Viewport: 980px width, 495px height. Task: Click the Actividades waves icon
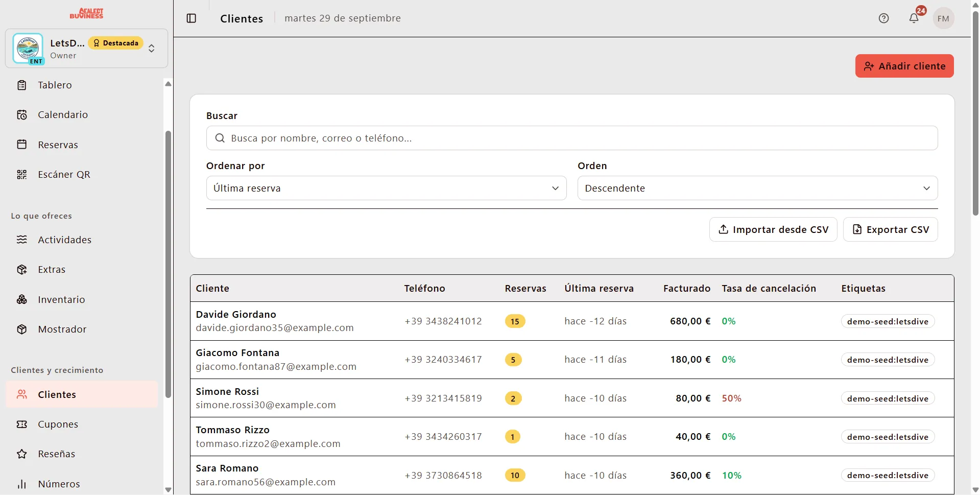click(22, 240)
